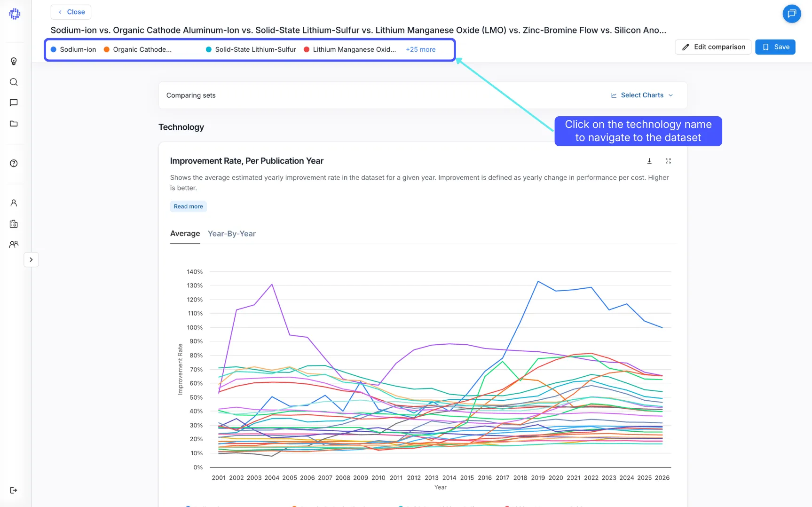The height and width of the screenshot is (507, 812).
Task: Show the +25 more technologies
Action: coord(421,49)
